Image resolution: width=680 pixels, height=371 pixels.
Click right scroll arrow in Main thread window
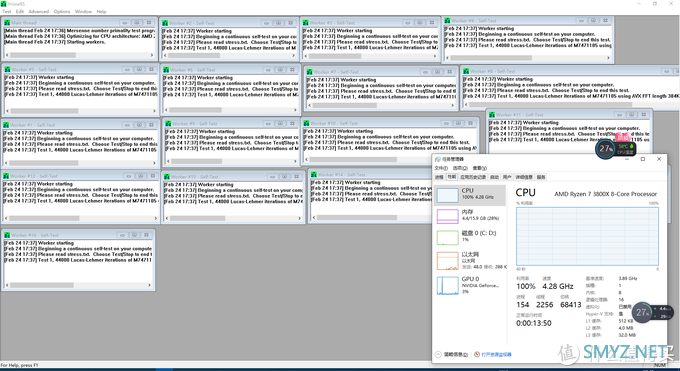[152, 55]
